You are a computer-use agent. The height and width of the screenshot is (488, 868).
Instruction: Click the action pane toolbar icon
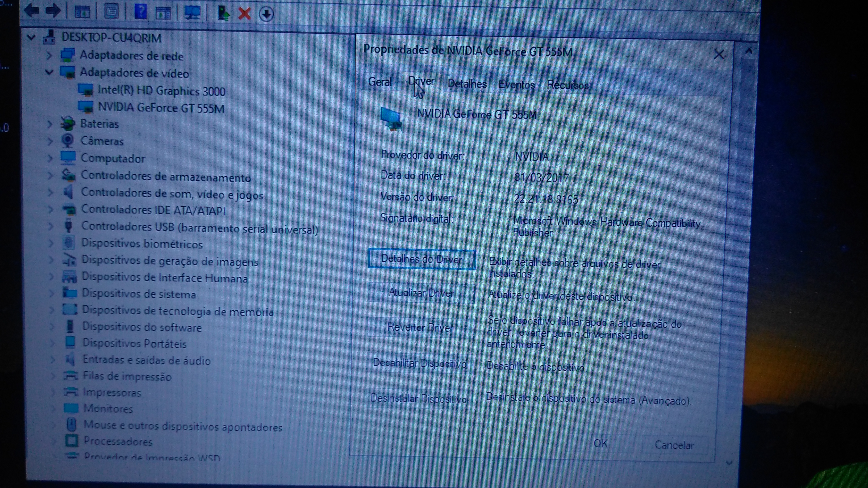coord(164,14)
